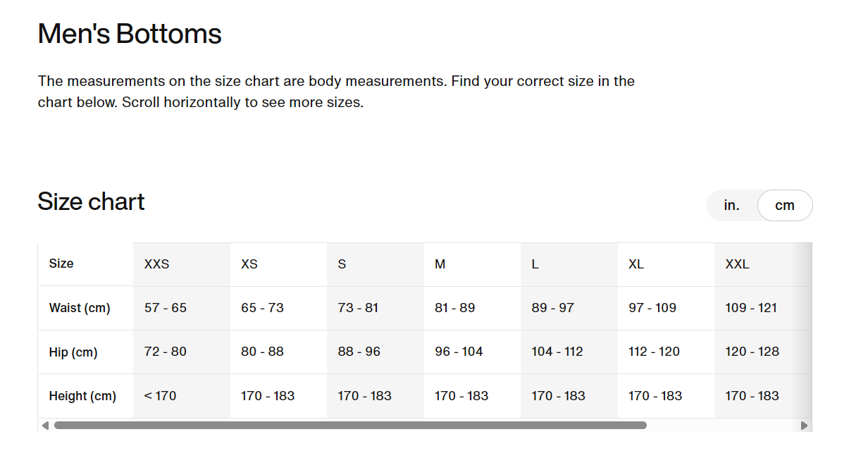Viewport: 868px width, 458px height.
Task: Select the cm unit option
Action: tap(785, 205)
